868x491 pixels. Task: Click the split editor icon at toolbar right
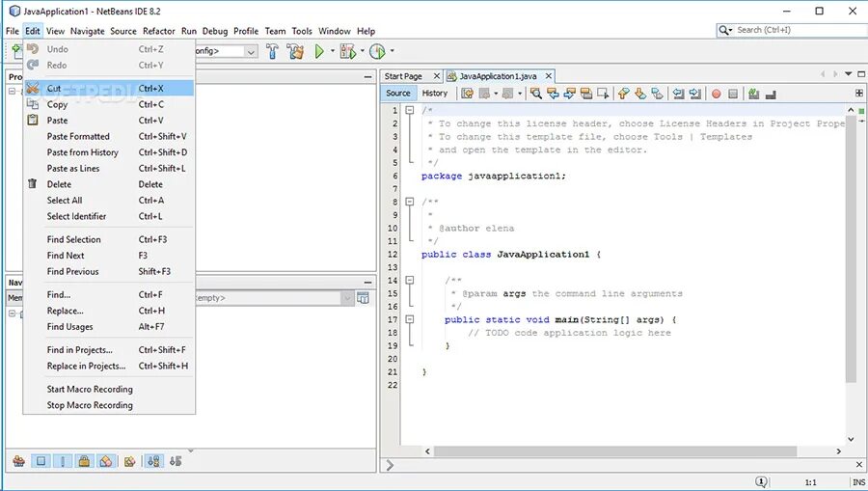coord(859,93)
